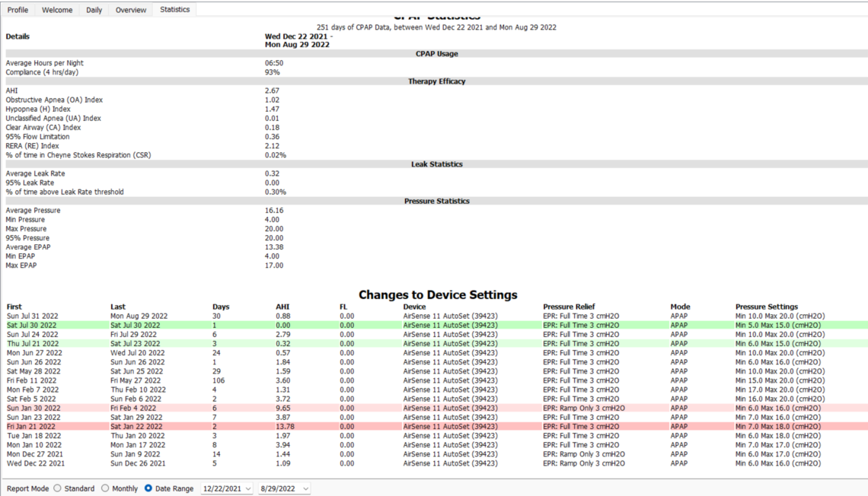Image resolution: width=868 pixels, height=496 pixels.
Task: Click the Average EPAP value 13.38
Action: click(274, 247)
